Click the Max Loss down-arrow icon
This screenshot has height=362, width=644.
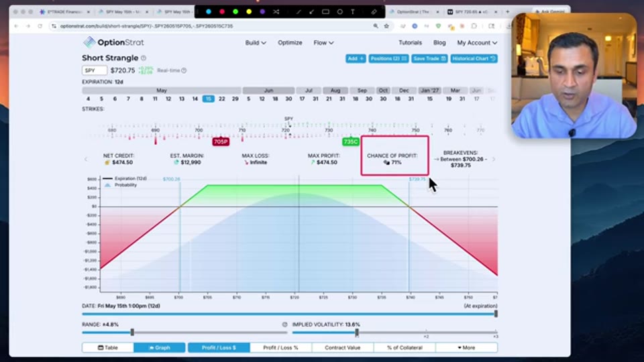point(246,162)
